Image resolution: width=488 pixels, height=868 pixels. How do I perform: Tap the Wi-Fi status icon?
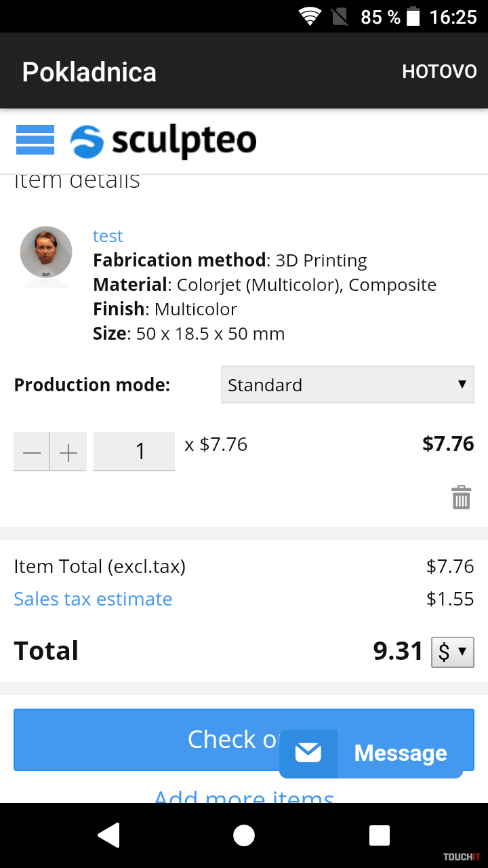310,16
